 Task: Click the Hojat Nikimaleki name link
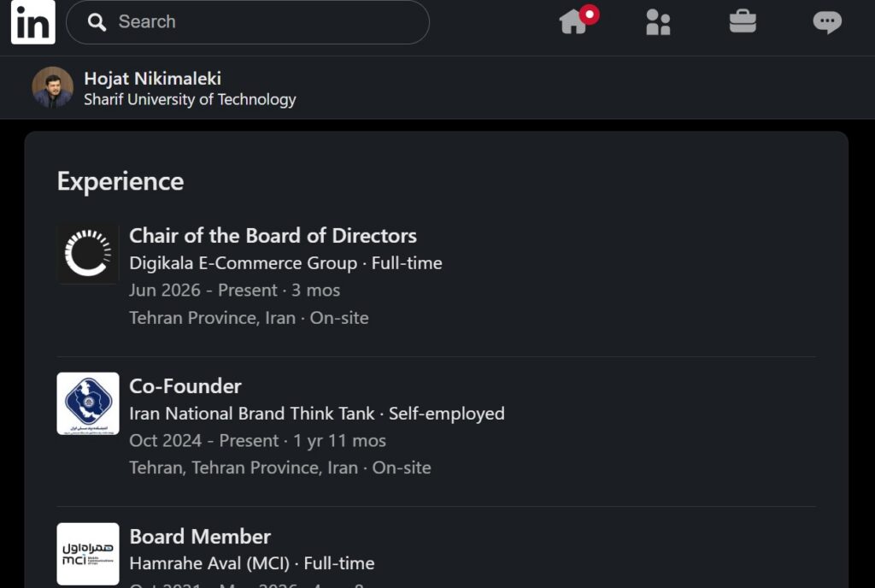(x=152, y=79)
